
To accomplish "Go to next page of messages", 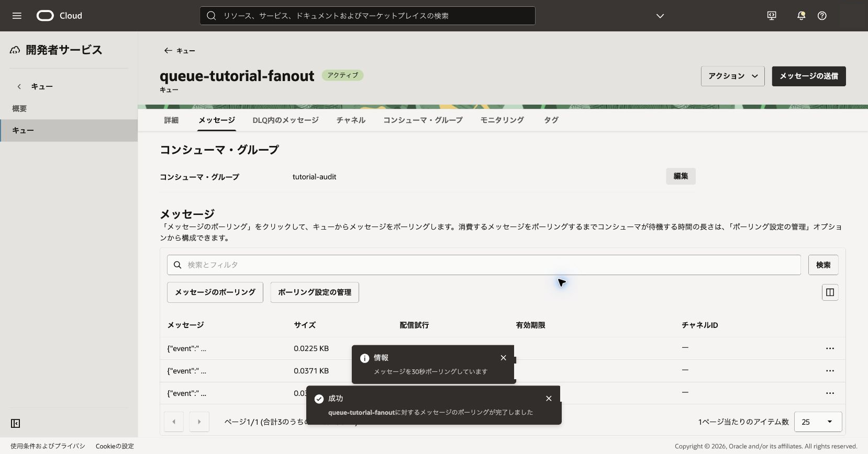I will 199,422.
